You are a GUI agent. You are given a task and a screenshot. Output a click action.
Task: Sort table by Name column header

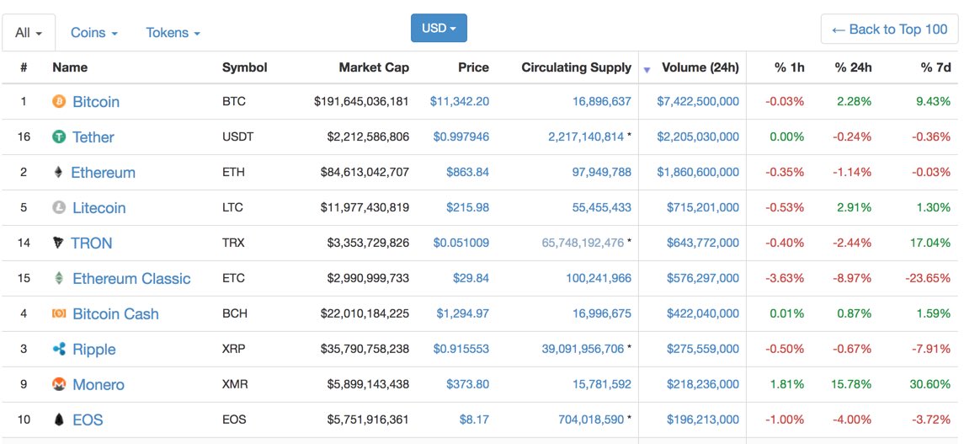coord(70,67)
